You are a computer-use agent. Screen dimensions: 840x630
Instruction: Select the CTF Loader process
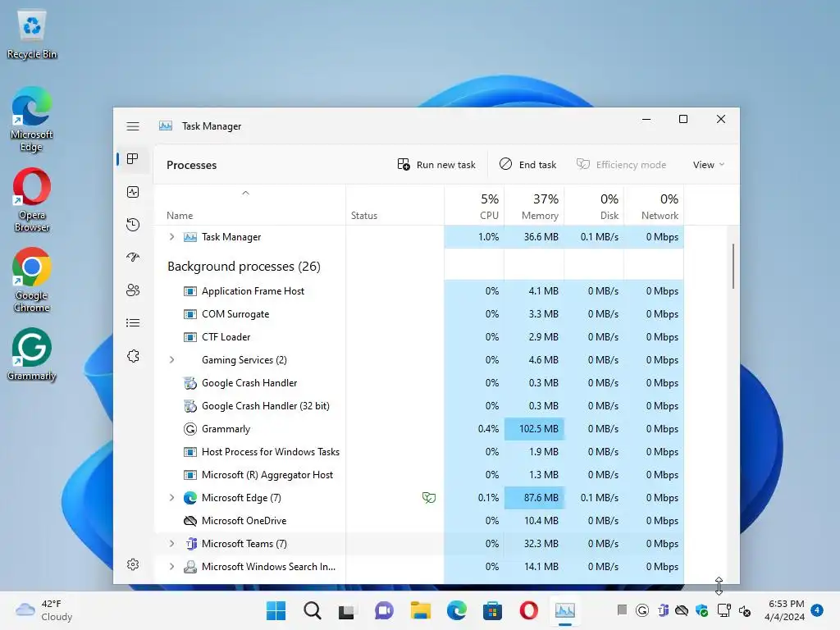point(419,337)
